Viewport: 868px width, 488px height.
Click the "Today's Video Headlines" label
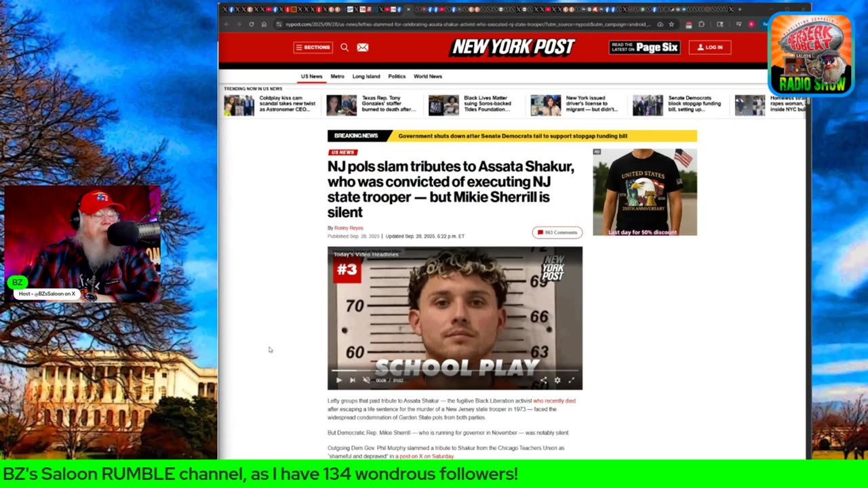coord(366,254)
